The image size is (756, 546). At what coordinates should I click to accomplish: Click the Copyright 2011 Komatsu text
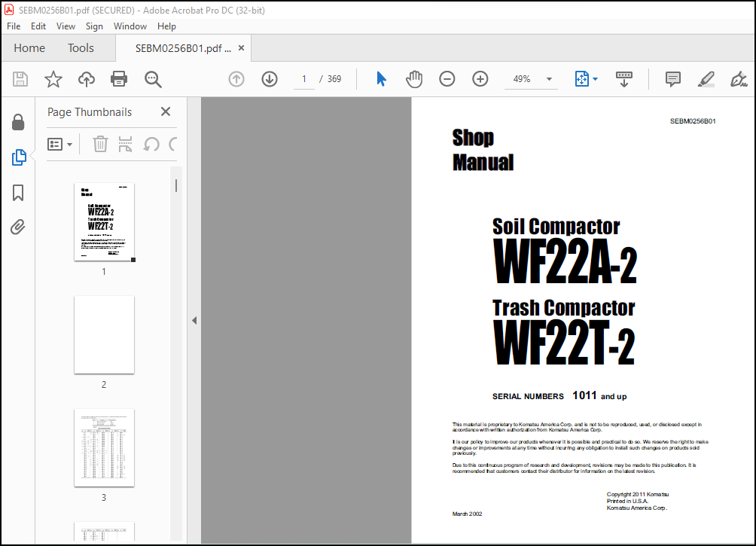pyautogui.click(x=637, y=494)
